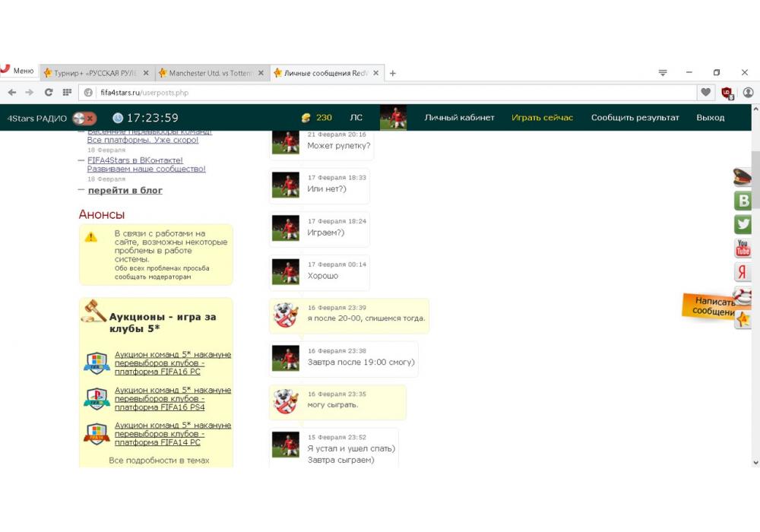Click bear avatar beside могу сыграть message
Screen dimensions: 760x532
[x=286, y=401]
